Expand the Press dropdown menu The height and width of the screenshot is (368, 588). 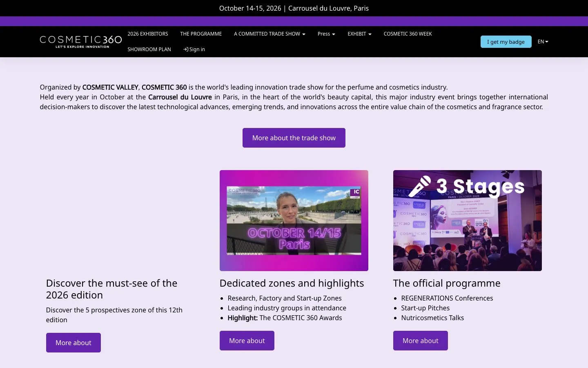326,34
